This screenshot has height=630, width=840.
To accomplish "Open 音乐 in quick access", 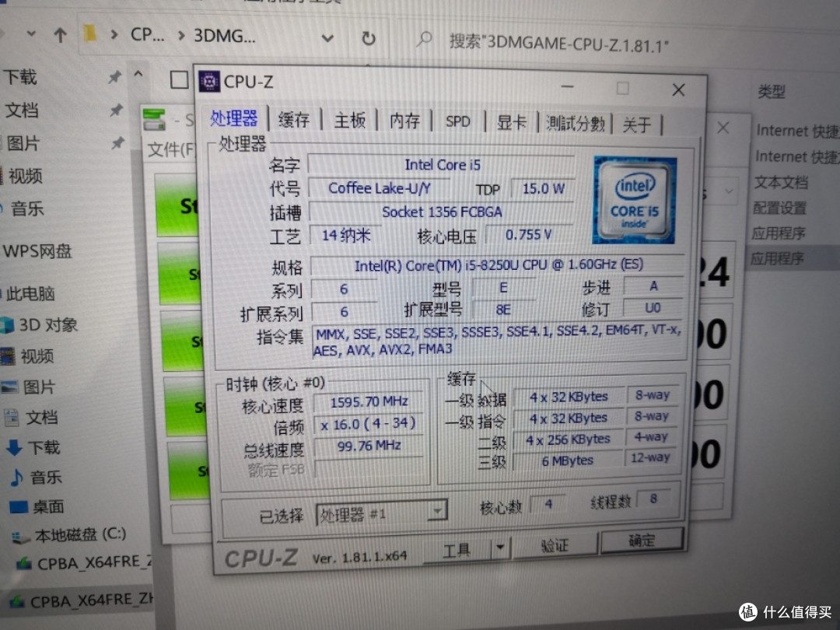I will point(28,209).
